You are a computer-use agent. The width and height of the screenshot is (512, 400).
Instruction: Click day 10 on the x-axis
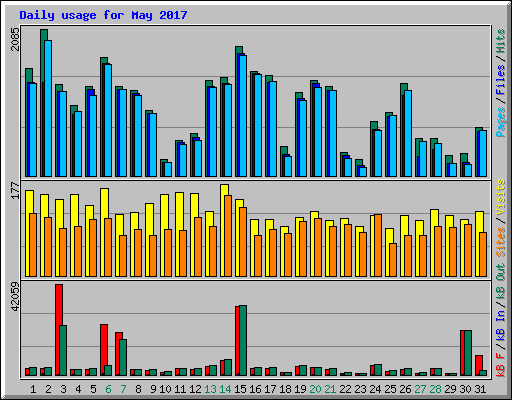165,389
